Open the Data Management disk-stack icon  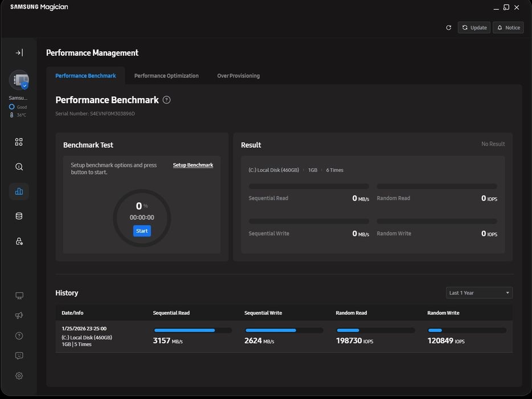[19, 216]
